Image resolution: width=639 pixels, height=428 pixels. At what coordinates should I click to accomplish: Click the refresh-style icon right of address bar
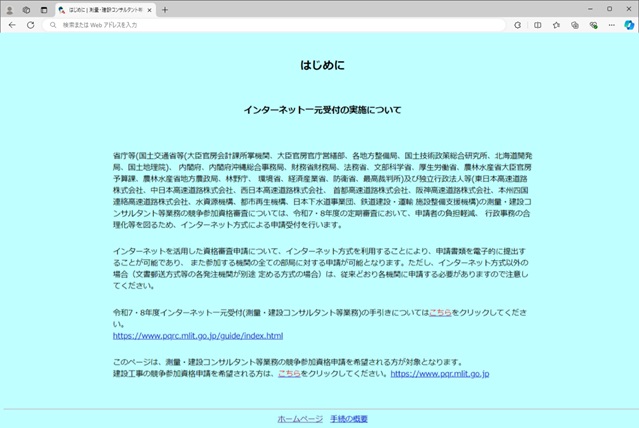coord(518,25)
